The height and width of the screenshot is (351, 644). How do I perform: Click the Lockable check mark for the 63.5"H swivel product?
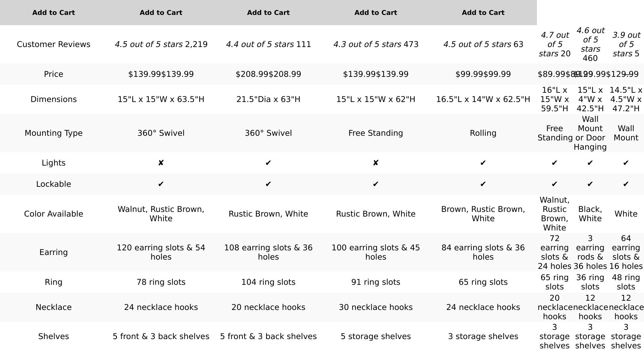[x=161, y=184]
